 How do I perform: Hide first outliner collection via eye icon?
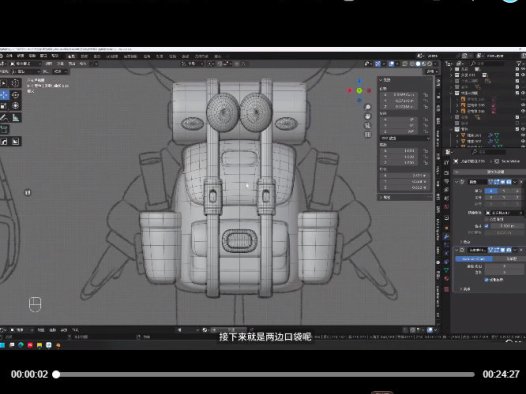click(x=524, y=69)
